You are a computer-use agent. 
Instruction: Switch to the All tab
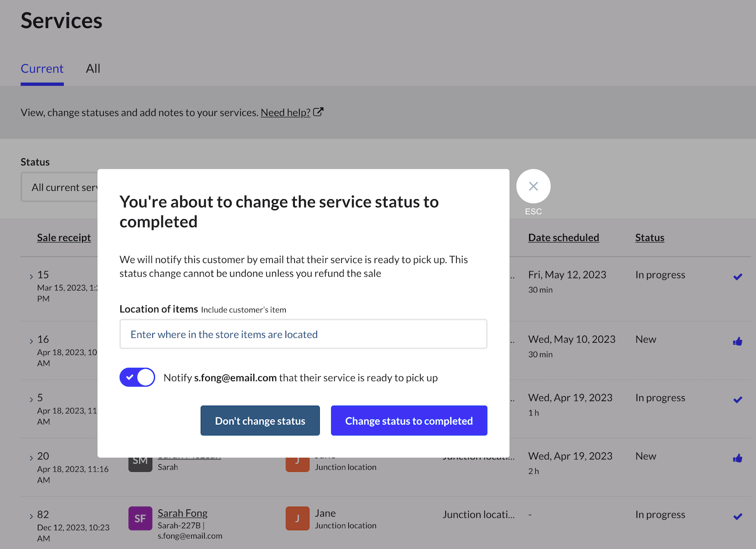[93, 69]
